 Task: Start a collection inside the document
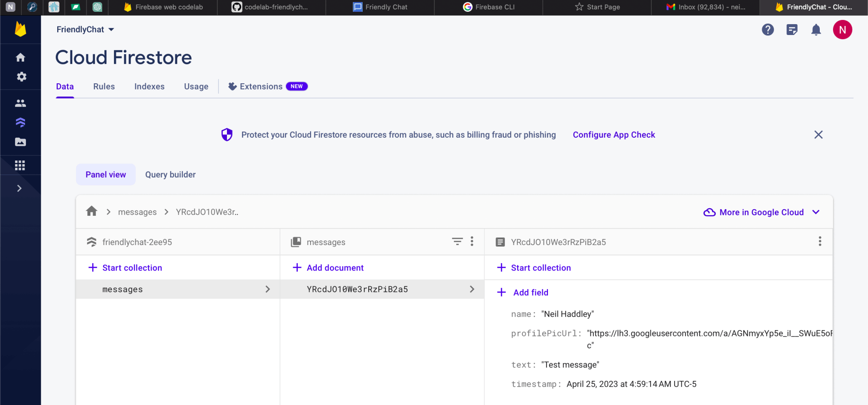coord(534,268)
